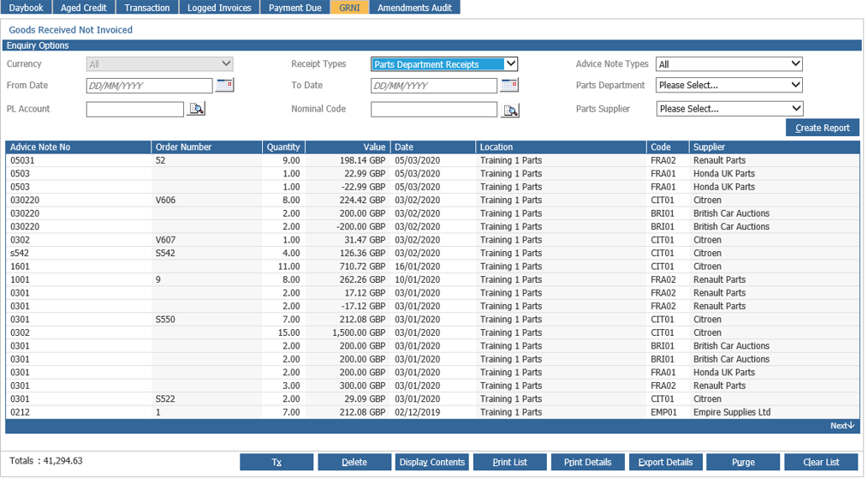The image size is (868, 479).
Task: Click the 31.47 GBP value cell
Action: pyautogui.click(x=348, y=240)
